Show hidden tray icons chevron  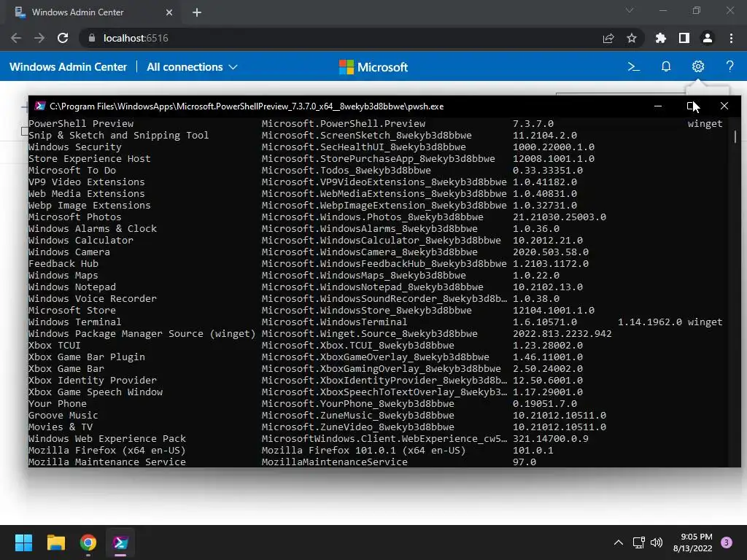coord(619,542)
